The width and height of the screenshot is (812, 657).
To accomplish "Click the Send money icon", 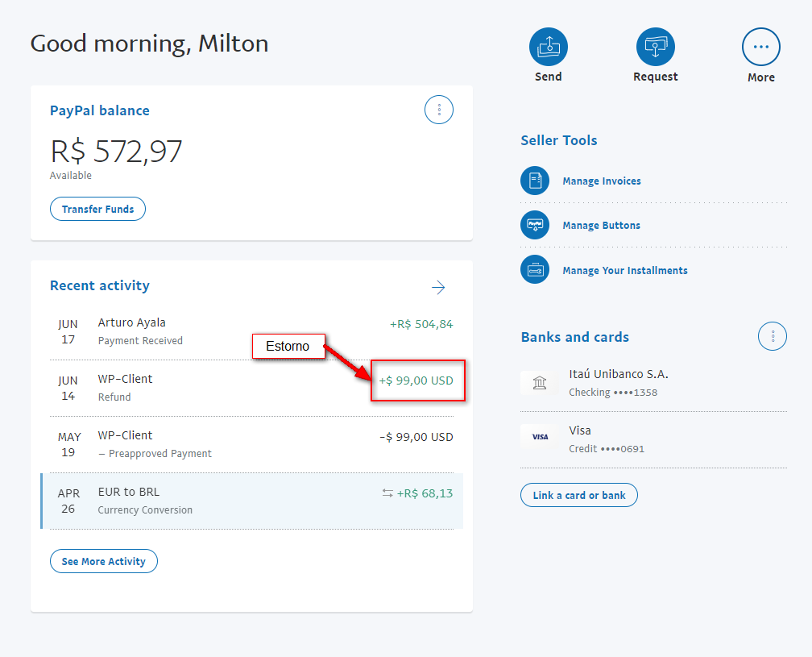I will click(x=548, y=47).
